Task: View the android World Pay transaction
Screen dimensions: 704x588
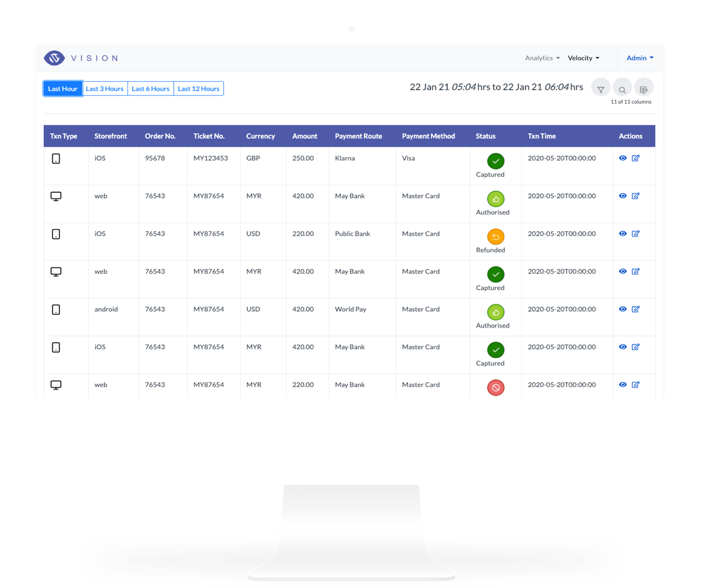Action: (623, 309)
